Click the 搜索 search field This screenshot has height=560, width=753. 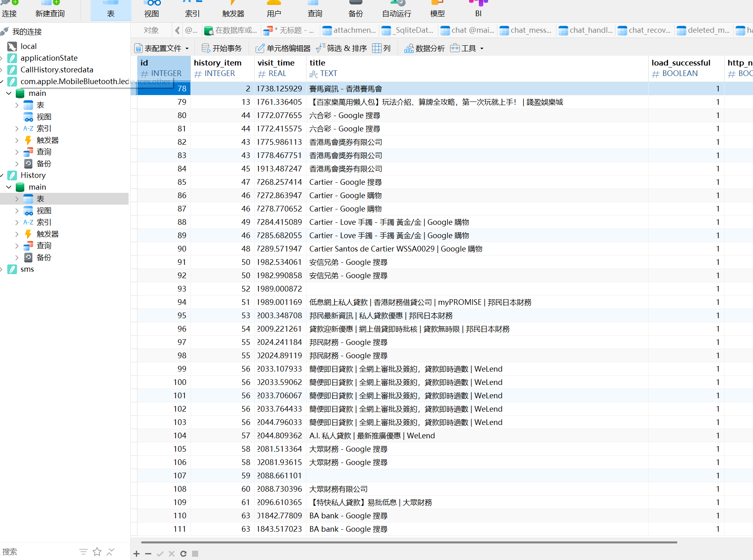[38, 552]
